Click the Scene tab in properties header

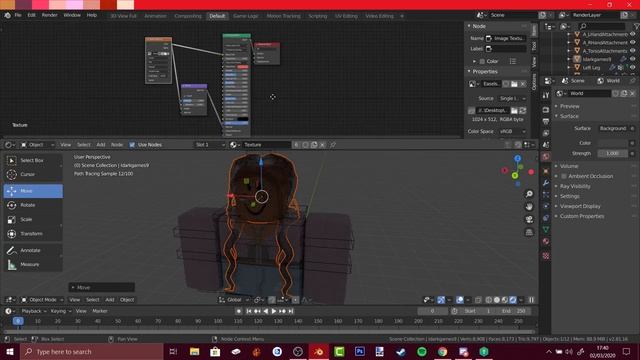pos(573,81)
